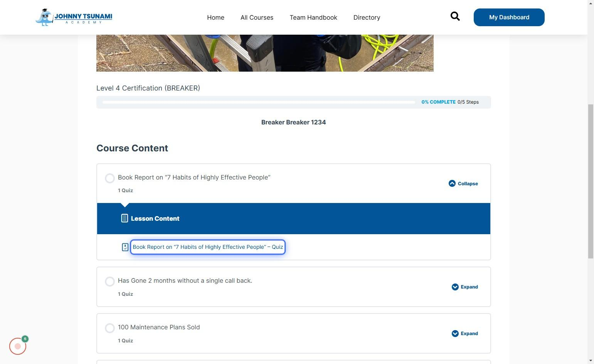Click the quiz icon beside Book Report quiz

click(125, 247)
